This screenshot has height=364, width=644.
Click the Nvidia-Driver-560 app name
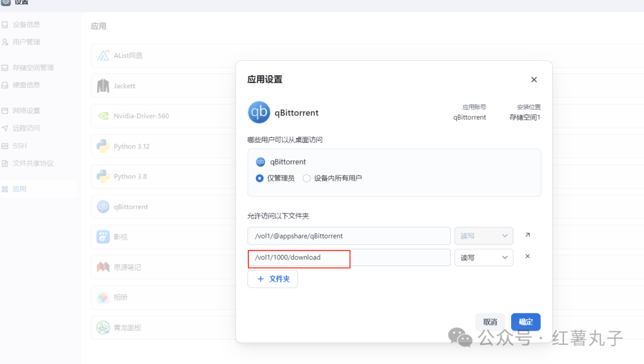[141, 116]
